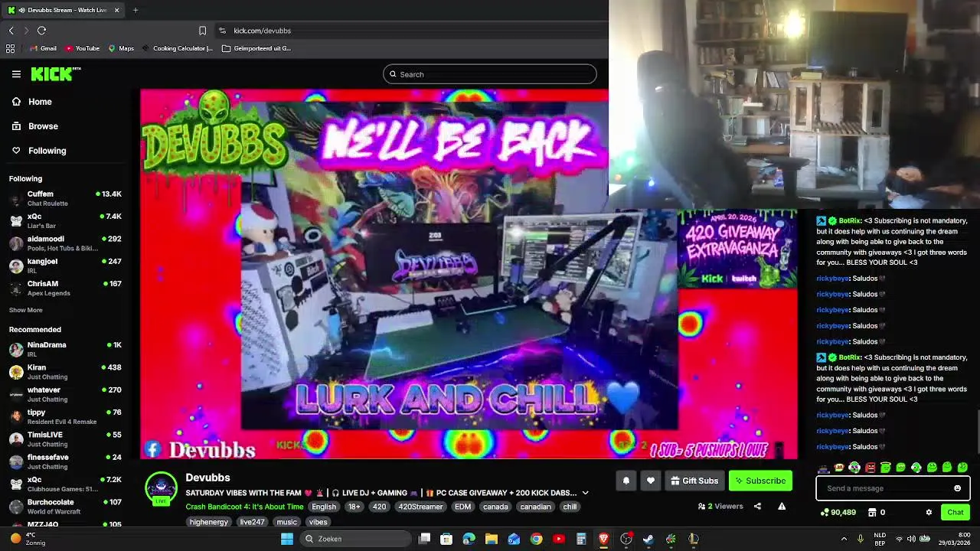Reload the page with the refresh icon
The height and width of the screenshot is (551, 980).
pos(41,31)
